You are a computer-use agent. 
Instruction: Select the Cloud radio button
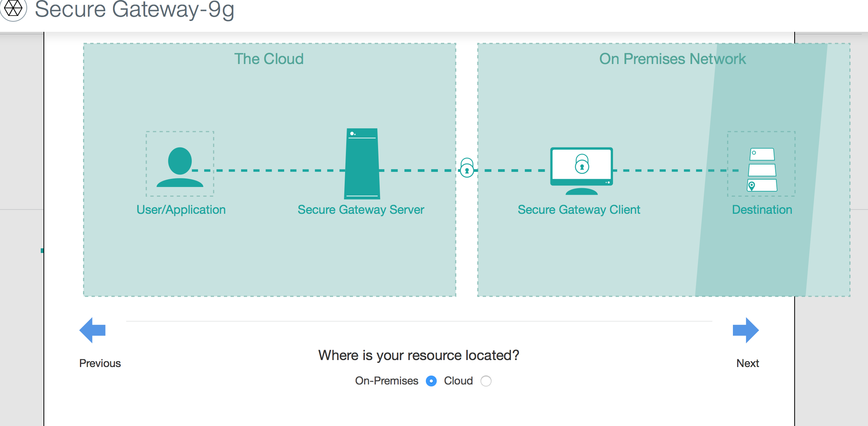click(486, 381)
